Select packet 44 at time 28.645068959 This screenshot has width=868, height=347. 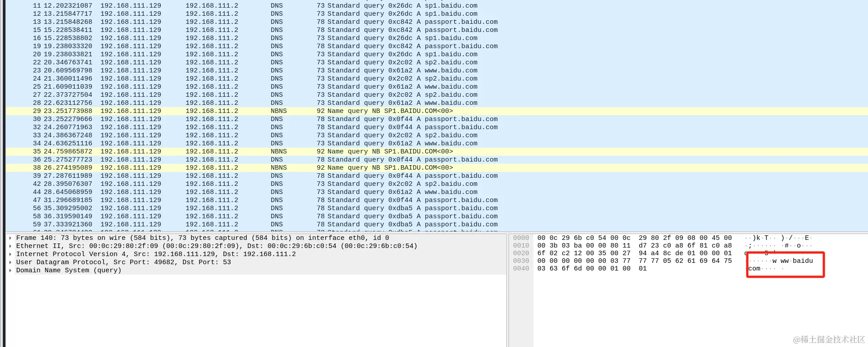point(437,192)
